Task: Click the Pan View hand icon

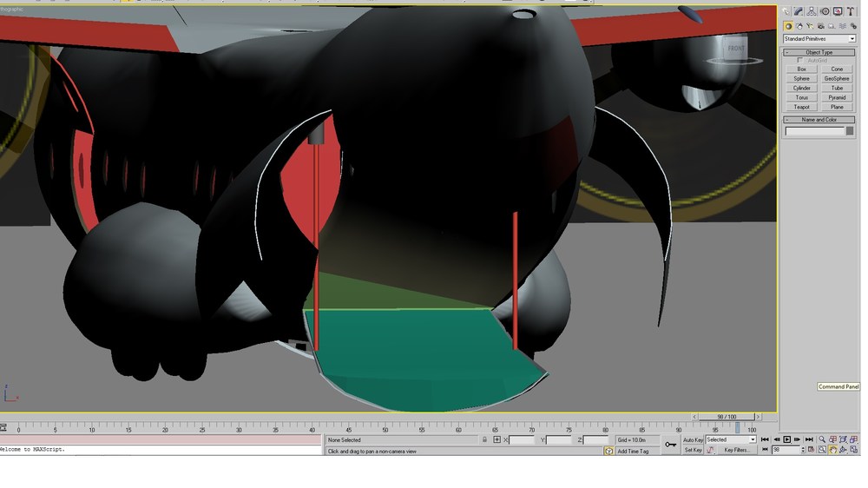Action: [x=832, y=451]
